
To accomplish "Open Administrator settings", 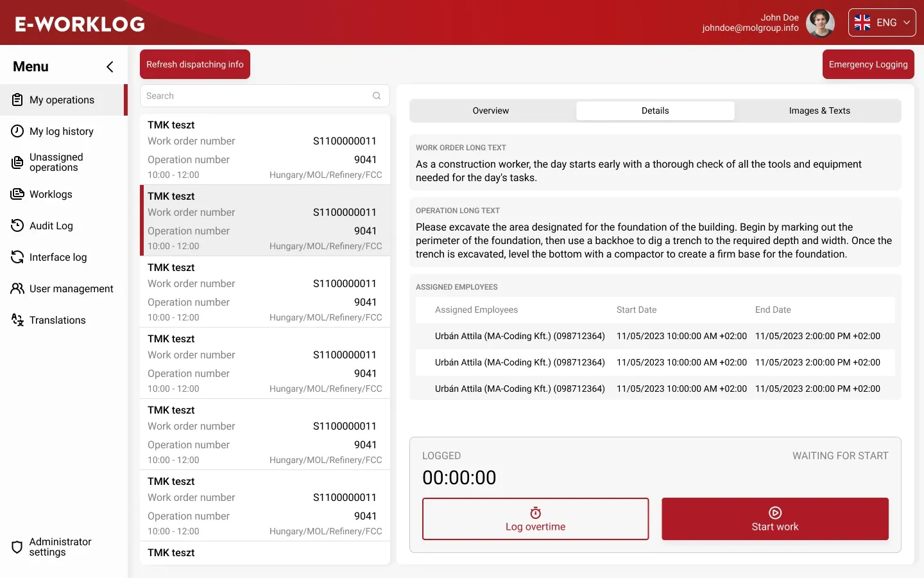I will (64, 547).
